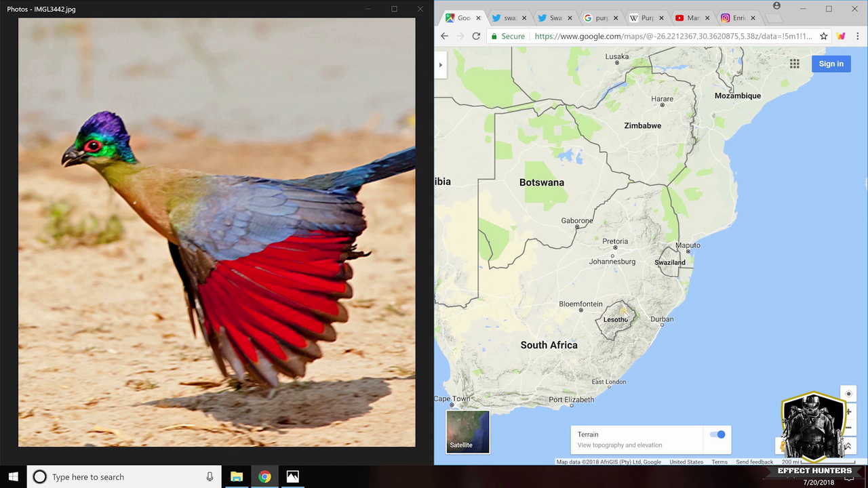Image resolution: width=868 pixels, height=488 pixels.
Task: Click the Type here to search box
Action: [x=122, y=476]
